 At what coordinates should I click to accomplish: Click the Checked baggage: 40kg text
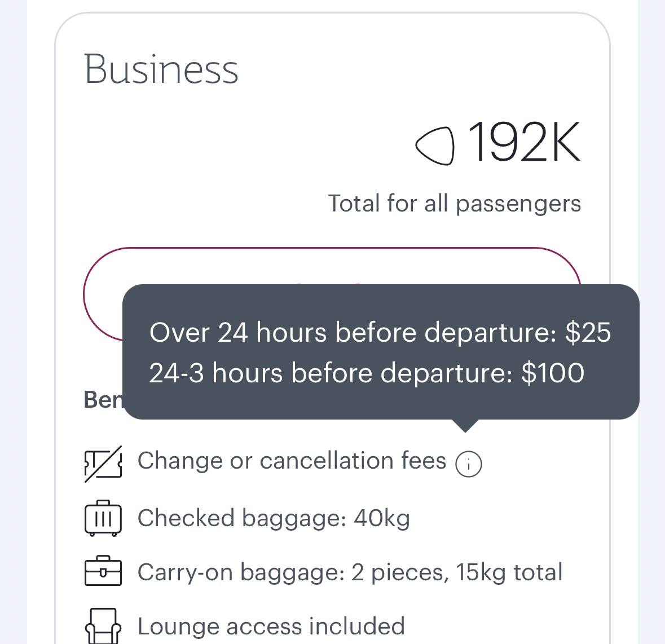coord(274,518)
